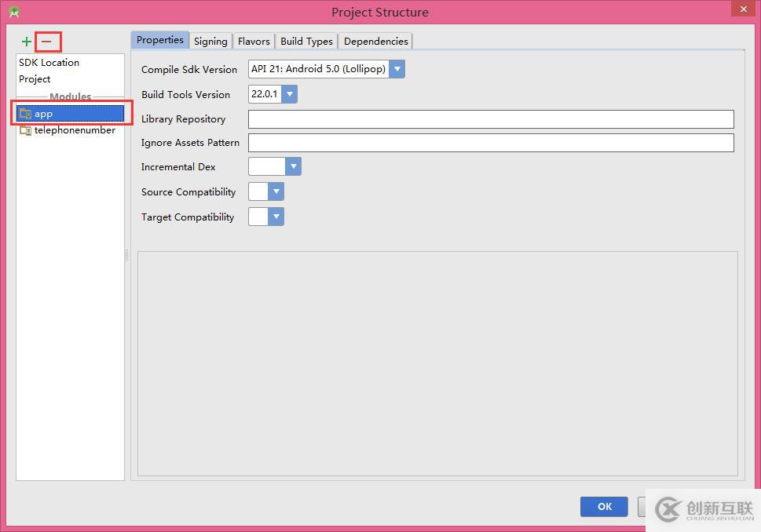The image size is (761, 532).
Task: Expand Source Compatibility dropdown
Action: [276, 191]
